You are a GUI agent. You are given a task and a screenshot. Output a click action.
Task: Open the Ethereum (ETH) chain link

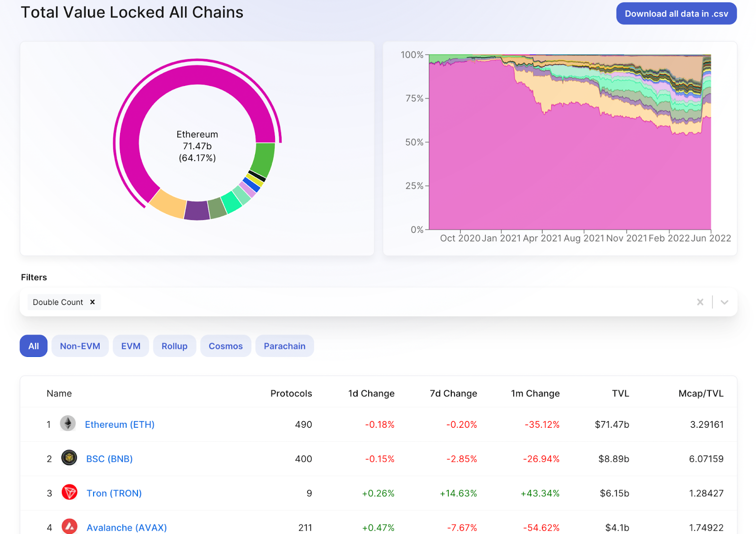point(120,424)
